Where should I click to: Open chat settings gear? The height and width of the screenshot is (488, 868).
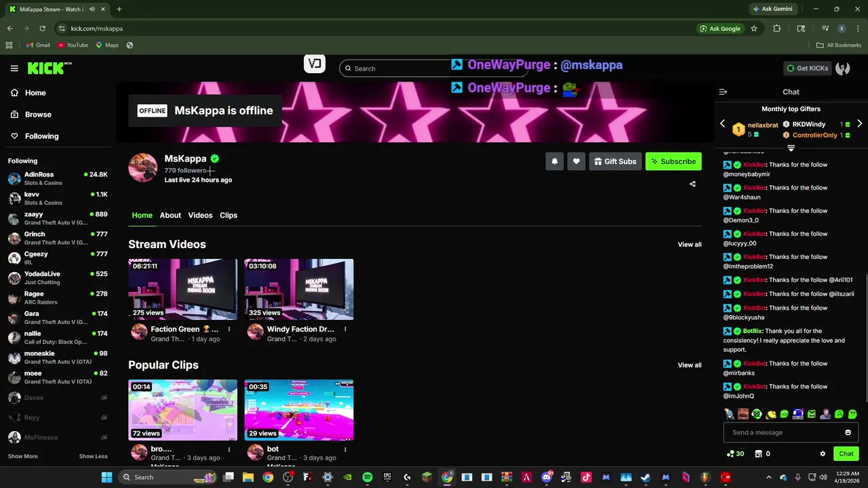pyautogui.click(x=823, y=454)
